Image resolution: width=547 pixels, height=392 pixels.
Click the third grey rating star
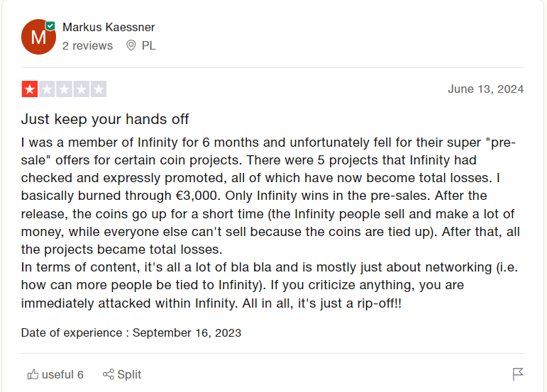[x=64, y=89]
